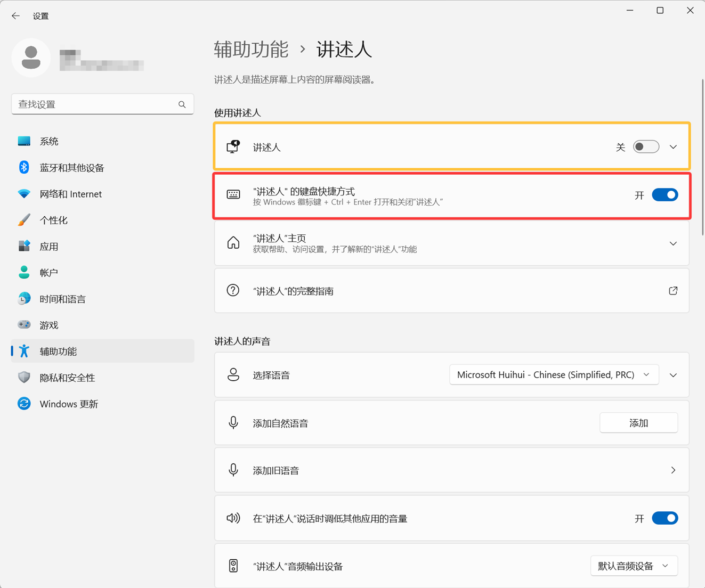Click the audio output device icon
705x588 pixels.
[x=233, y=566]
